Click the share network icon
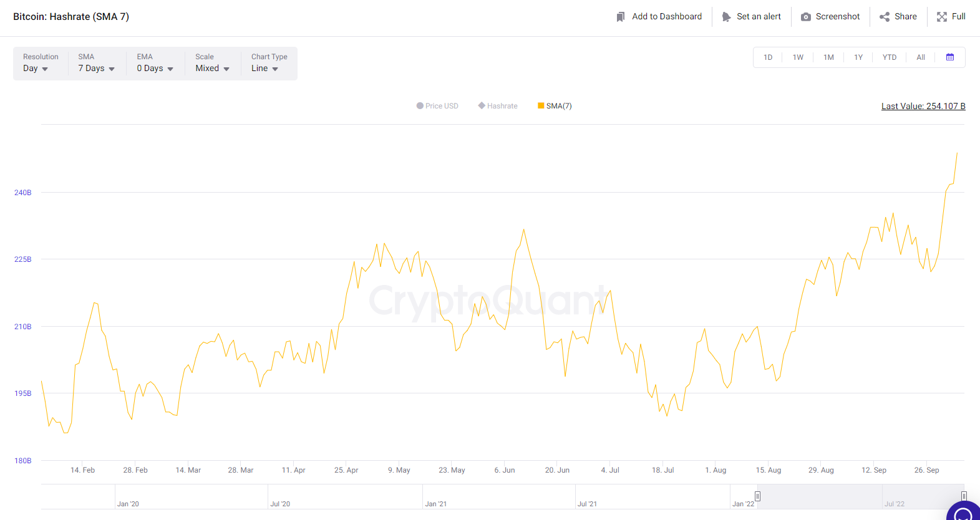This screenshot has height=520, width=980. tap(885, 17)
